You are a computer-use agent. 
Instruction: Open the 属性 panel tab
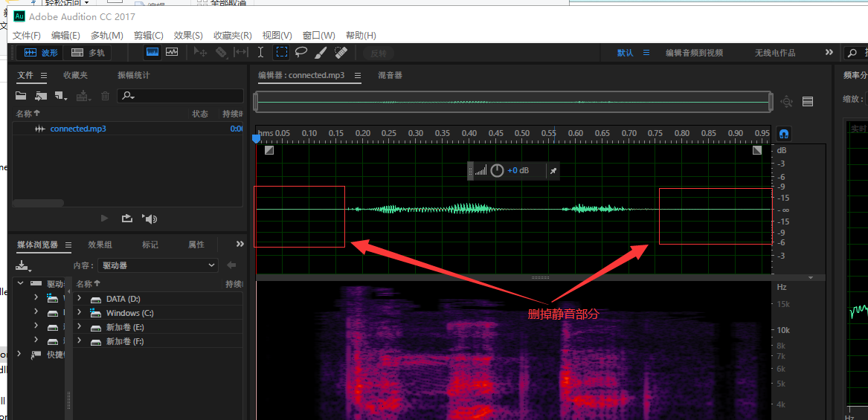[196, 245]
